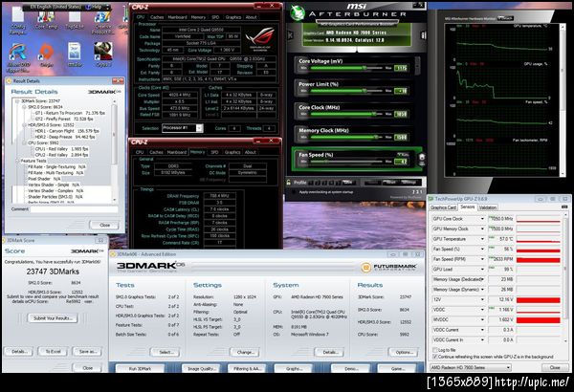574x392 pixels.
Task: Click the Afterburner profile lock icon
Action: pyautogui.click(x=289, y=183)
